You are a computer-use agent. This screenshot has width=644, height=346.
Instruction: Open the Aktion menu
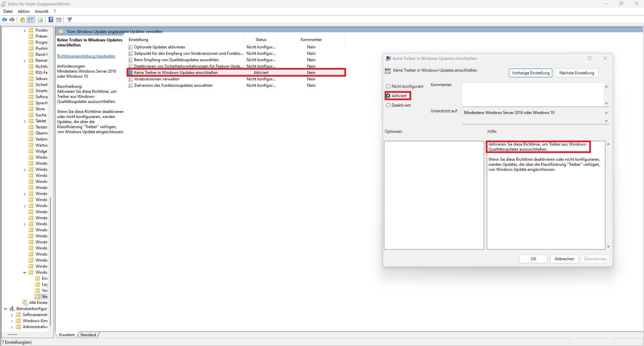pyautogui.click(x=24, y=11)
